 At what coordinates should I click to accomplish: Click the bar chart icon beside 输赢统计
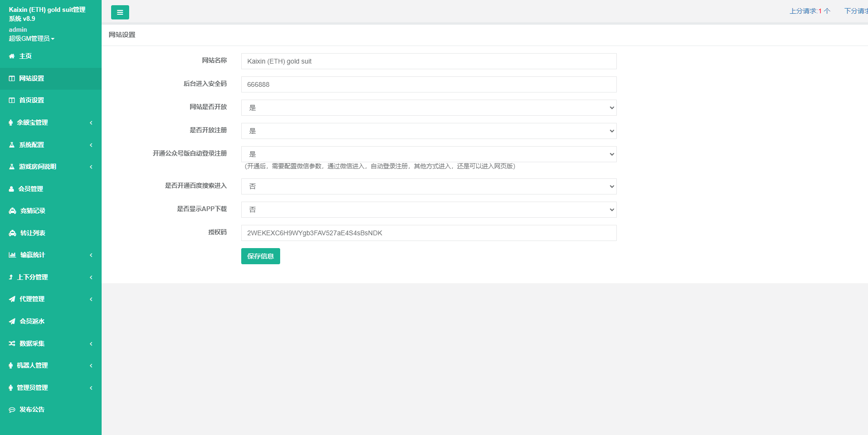[x=12, y=255]
